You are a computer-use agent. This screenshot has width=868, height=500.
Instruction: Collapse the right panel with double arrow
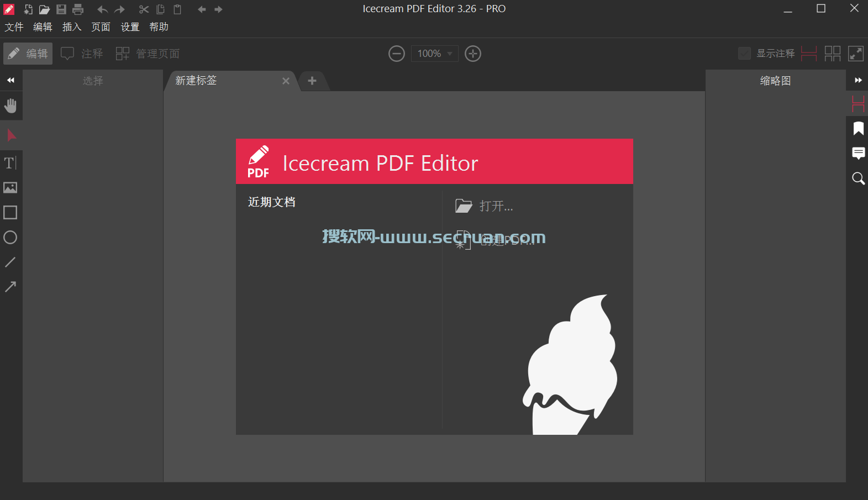[858, 80]
